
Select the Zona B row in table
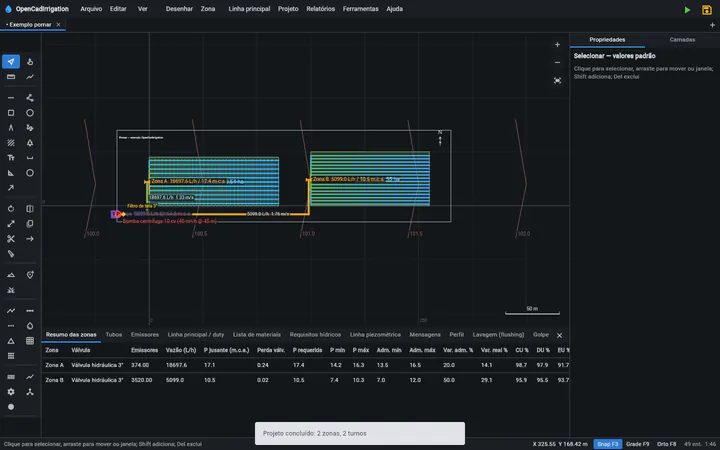[306, 380]
